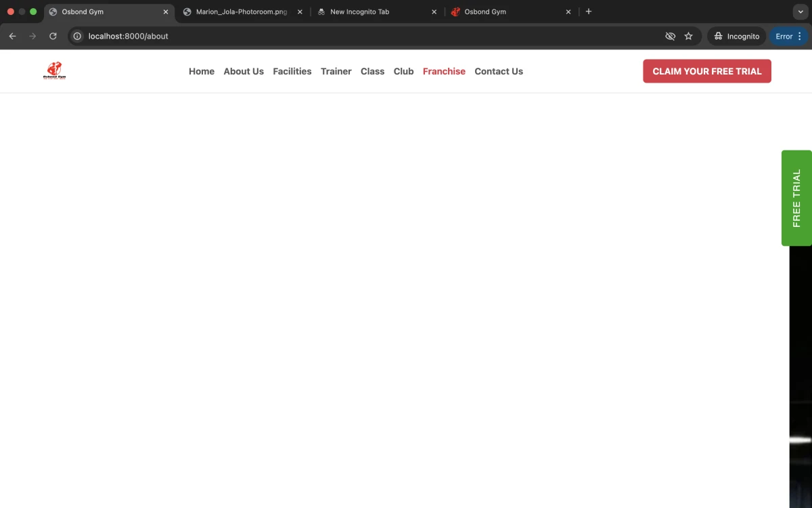Open the Incognito profile indicator
The width and height of the screenshot is (812, 508).
tap(737, 37)
